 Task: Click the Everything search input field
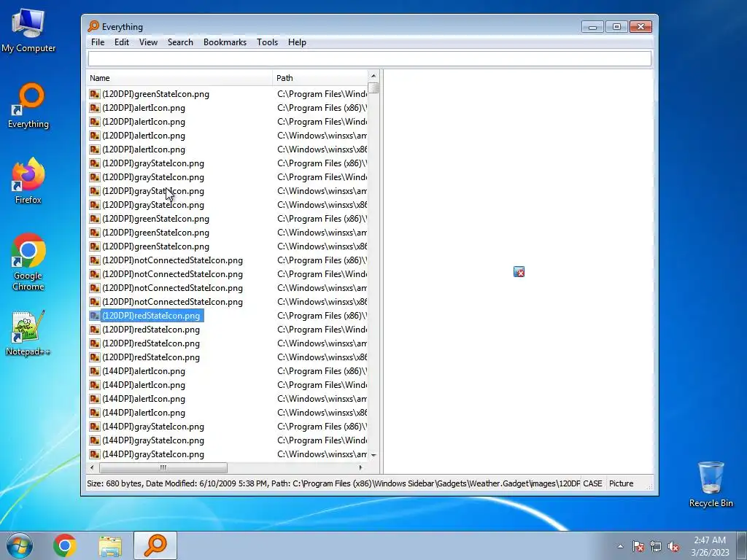point(369,59)
